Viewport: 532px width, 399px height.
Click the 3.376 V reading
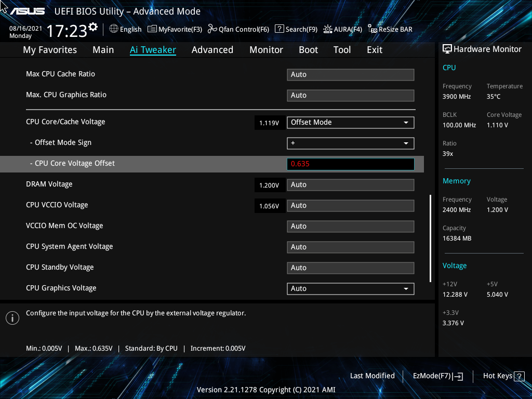[x=453, y=323]
